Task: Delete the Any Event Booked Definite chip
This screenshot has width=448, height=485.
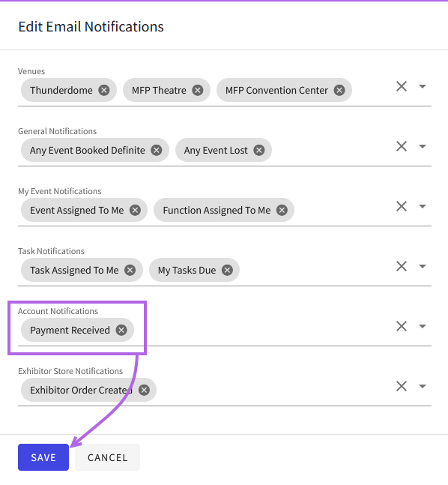Action: 157,151
